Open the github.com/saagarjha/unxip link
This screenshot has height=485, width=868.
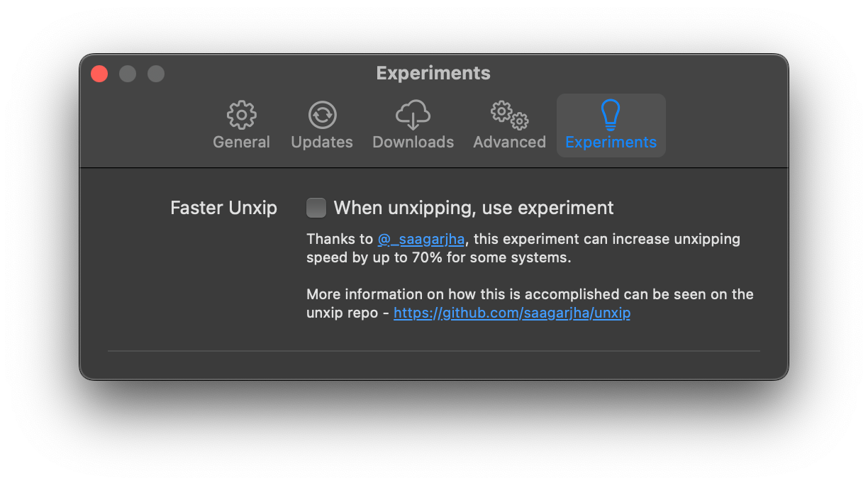click(512, 313)
